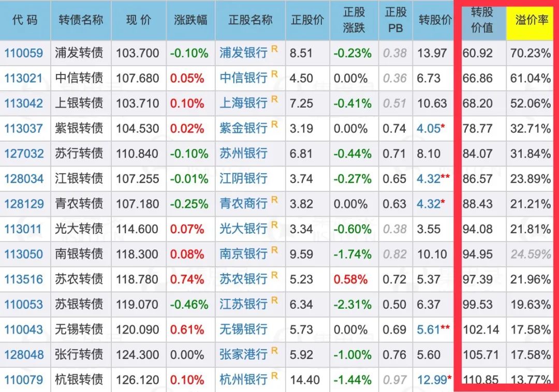Open bond code 113011
This screenshot has height=392, width=559.
pos(23,229)
